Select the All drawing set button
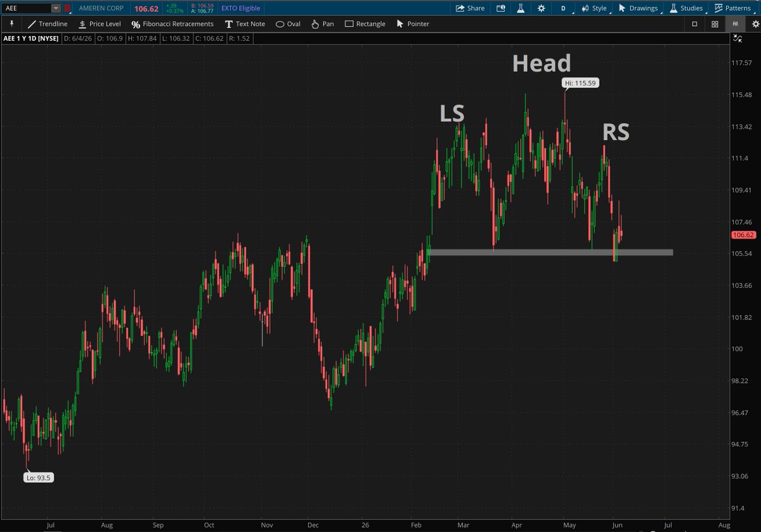The height and width of the screenshot is (532, 761). (735, 23)
